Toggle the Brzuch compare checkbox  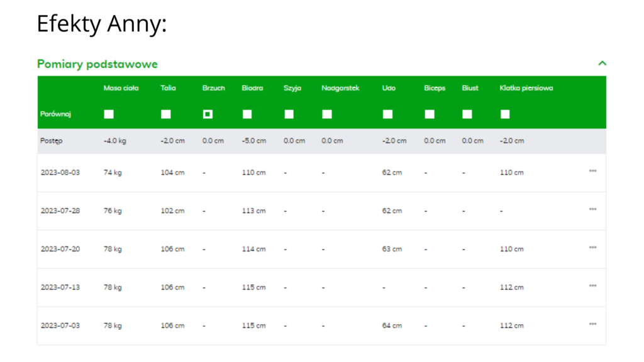pos(208,114)
